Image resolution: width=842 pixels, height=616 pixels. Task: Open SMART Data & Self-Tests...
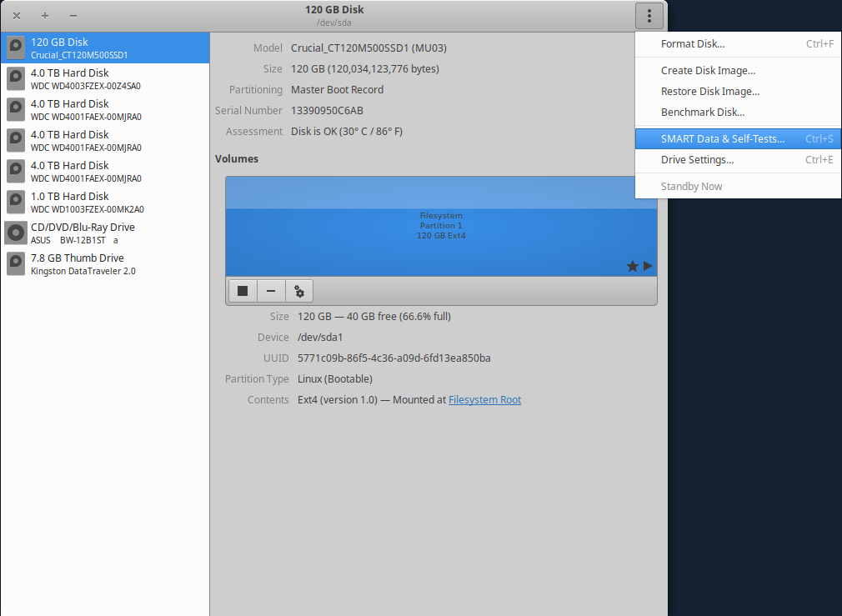(x=722, y=139)
